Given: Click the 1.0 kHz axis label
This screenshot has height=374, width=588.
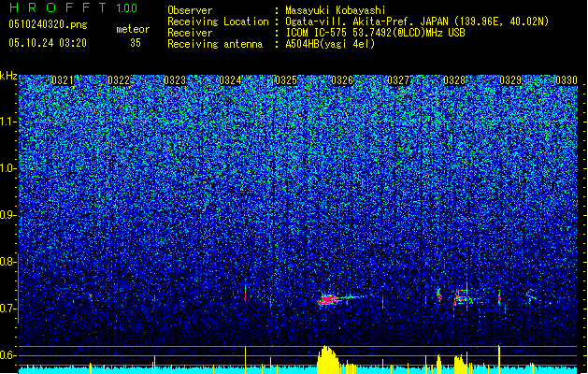Looking at the screenshot, I should click(x=8, y=168).
